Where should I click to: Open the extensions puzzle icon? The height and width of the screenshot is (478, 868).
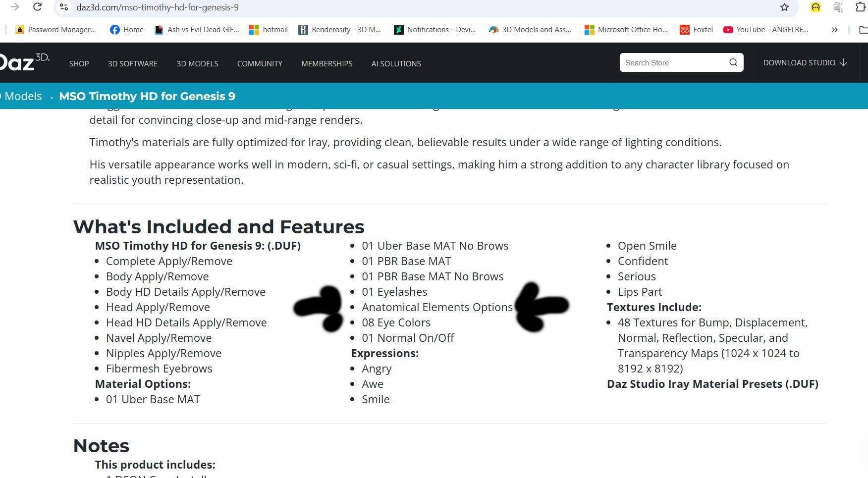point(860,7)
